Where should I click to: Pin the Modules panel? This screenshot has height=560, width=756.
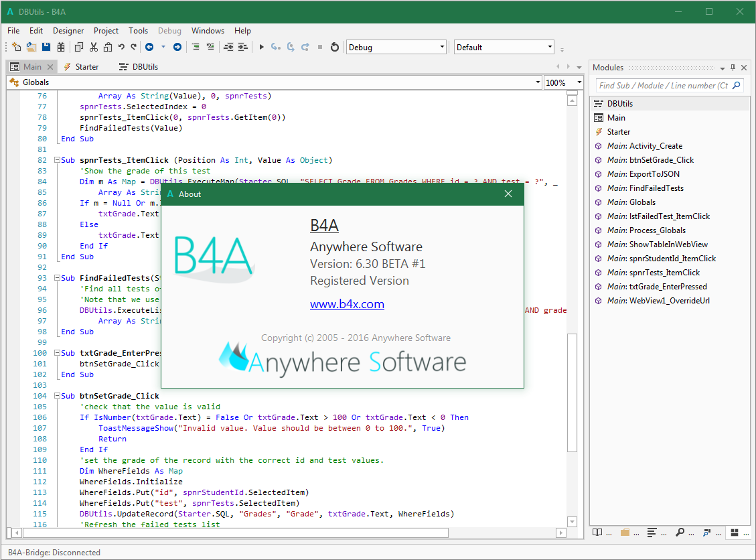pos(733,68)
